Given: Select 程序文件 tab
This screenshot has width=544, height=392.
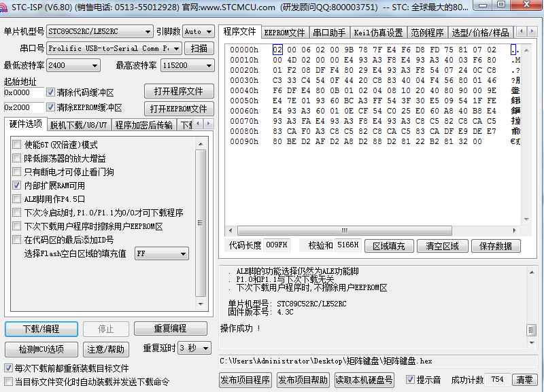Looking at the screenshot, I should (x=240, y=31).
